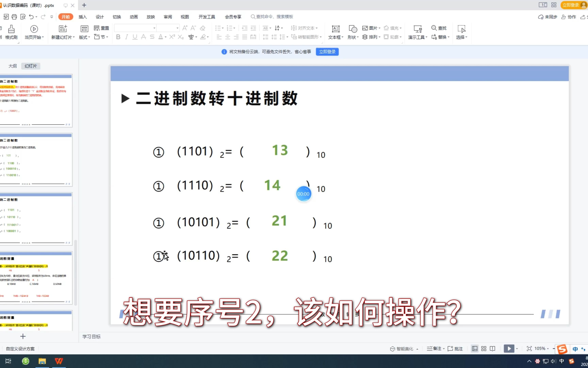Toggle Strikethrough formatting

coord(152,37)
